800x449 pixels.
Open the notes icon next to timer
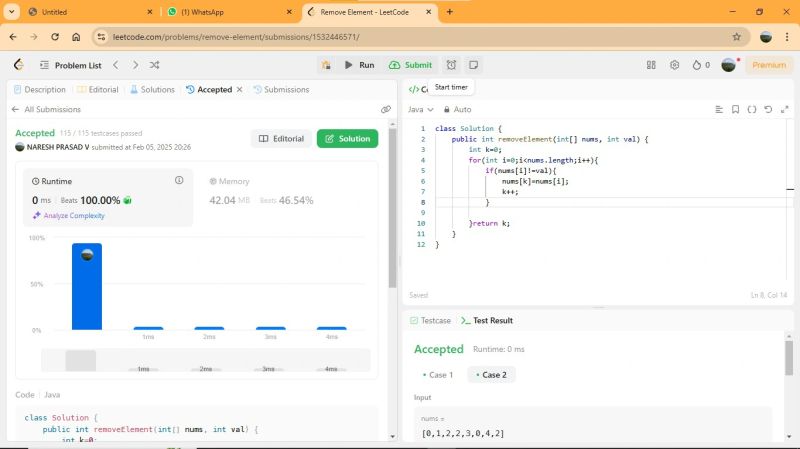pos(474,65)
